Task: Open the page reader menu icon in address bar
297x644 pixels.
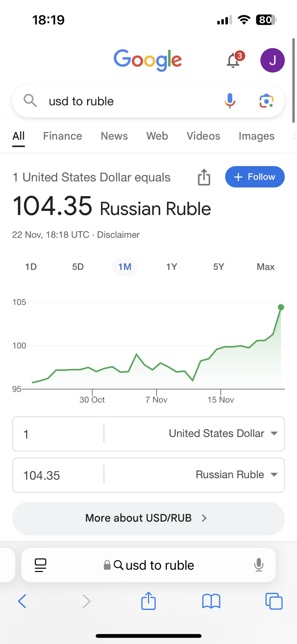Action: (40, 565)
